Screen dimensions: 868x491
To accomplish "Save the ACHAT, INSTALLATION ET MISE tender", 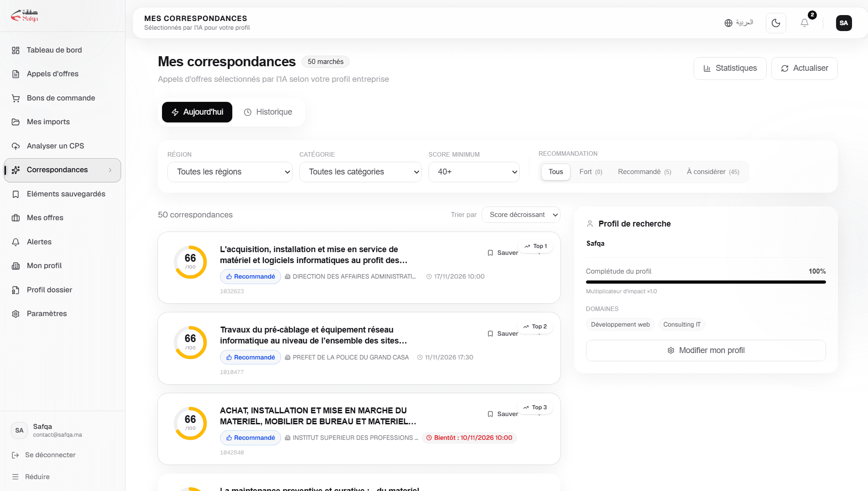I will [502, 414].
